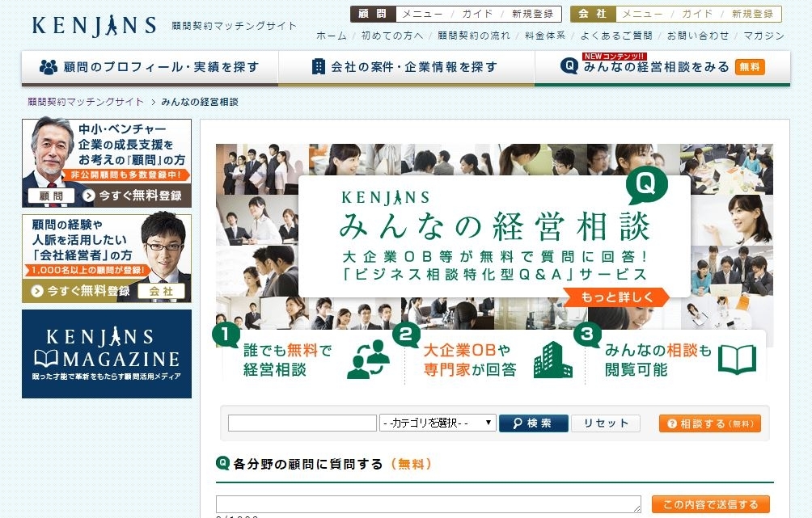The image size is (812, 518).
Task: Open 会社 ガイド in top bar
Action: pyautogui.click(x=696, y=14)
